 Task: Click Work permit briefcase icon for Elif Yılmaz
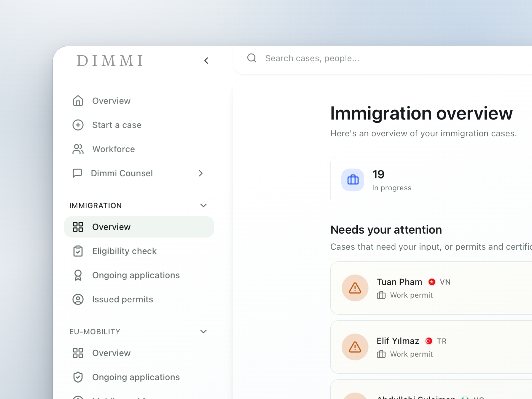[x=381, y=354]
